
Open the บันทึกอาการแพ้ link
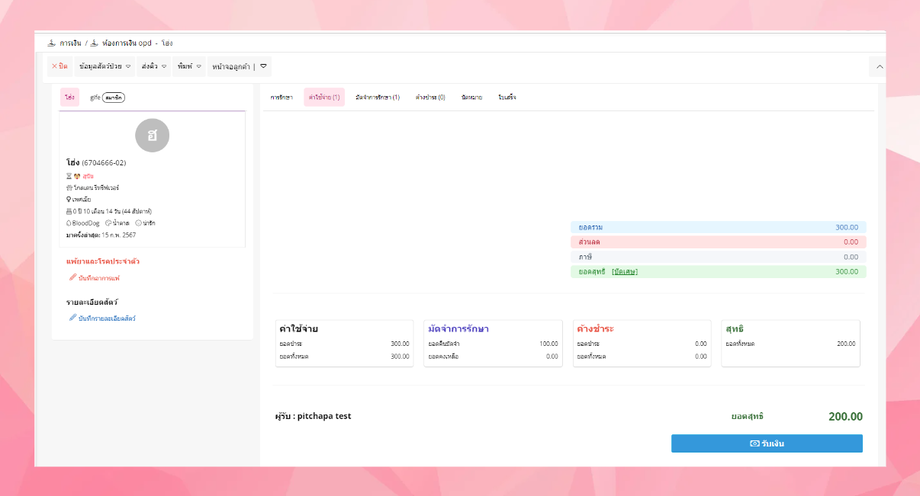click(99, 278)
